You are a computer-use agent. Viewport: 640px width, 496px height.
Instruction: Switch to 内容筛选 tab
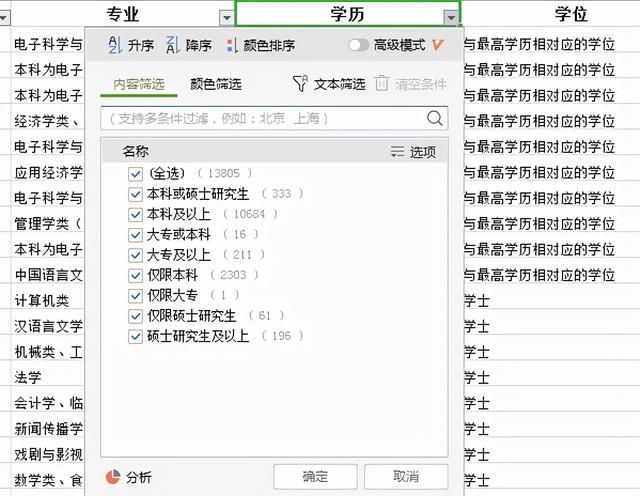click(x=139, y=84)
